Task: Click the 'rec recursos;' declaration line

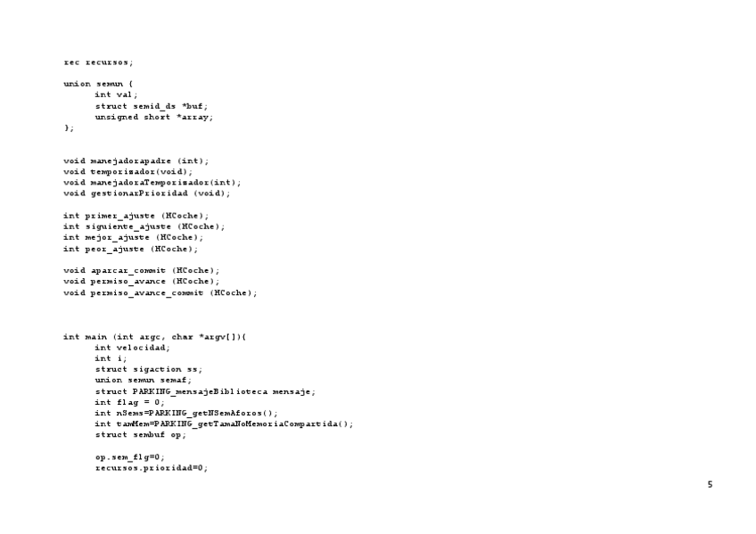Action: click(98, 62)
